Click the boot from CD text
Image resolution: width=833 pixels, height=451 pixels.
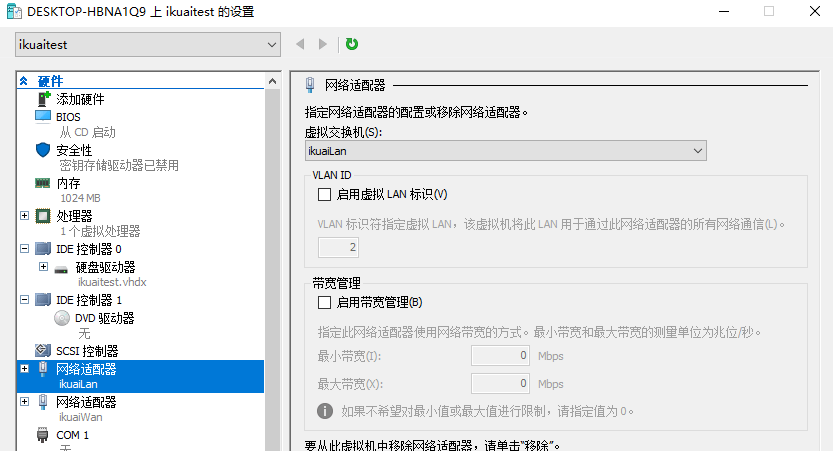tap(88, 132)
